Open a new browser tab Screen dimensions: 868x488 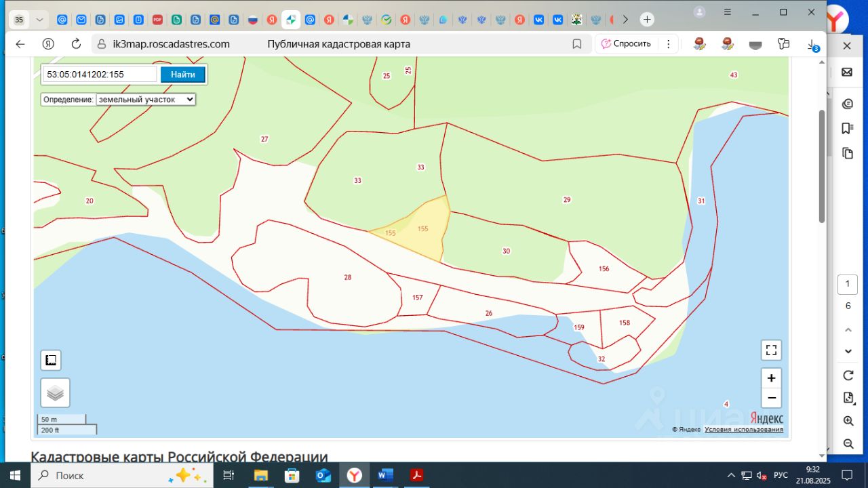pyautogui.click(x=647, y=20)
